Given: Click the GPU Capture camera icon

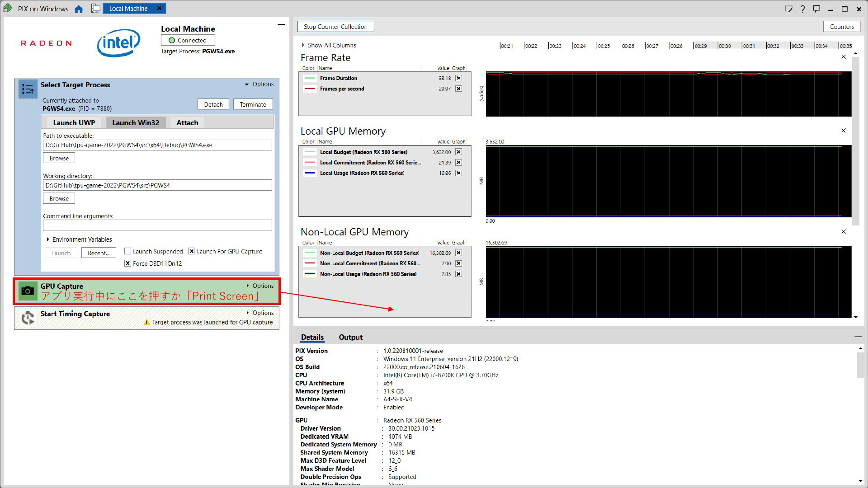Looking at the screenshot, I should [28, 291].
